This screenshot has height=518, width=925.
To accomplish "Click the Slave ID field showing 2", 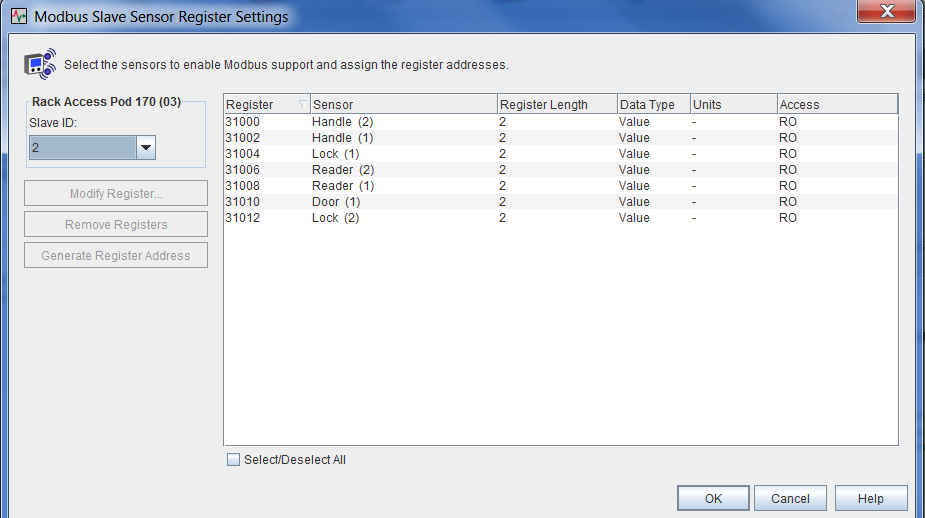I will pos(83,147).
